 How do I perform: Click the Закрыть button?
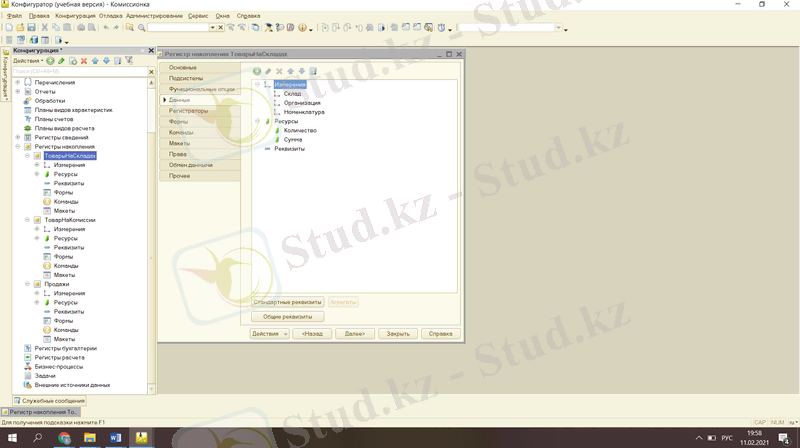tap(398, 334)
